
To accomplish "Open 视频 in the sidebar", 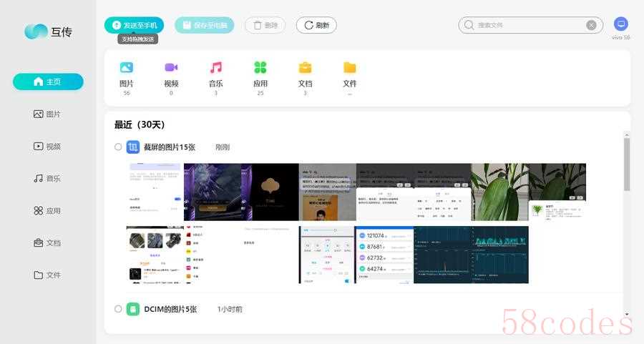I will point(48,146).
